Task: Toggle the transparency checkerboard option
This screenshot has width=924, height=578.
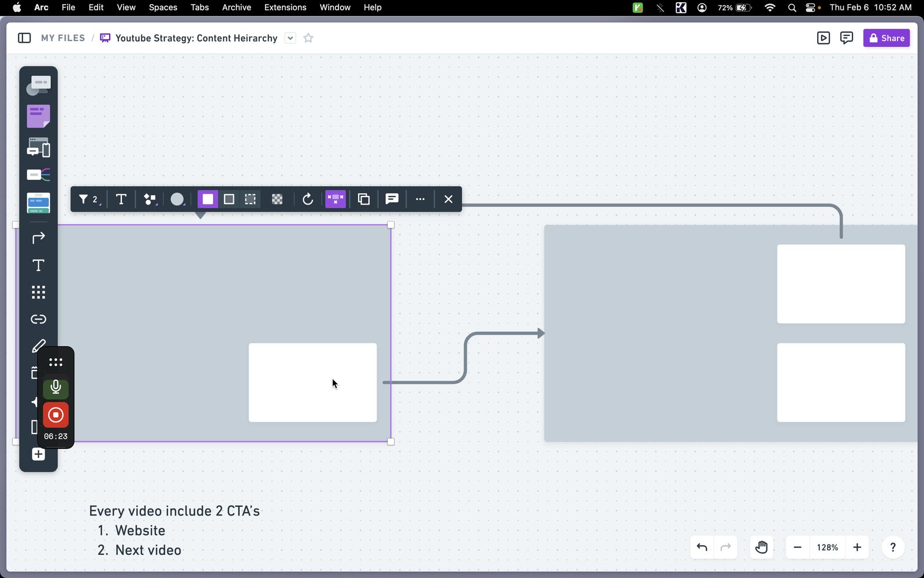Action: pos(277,199)
